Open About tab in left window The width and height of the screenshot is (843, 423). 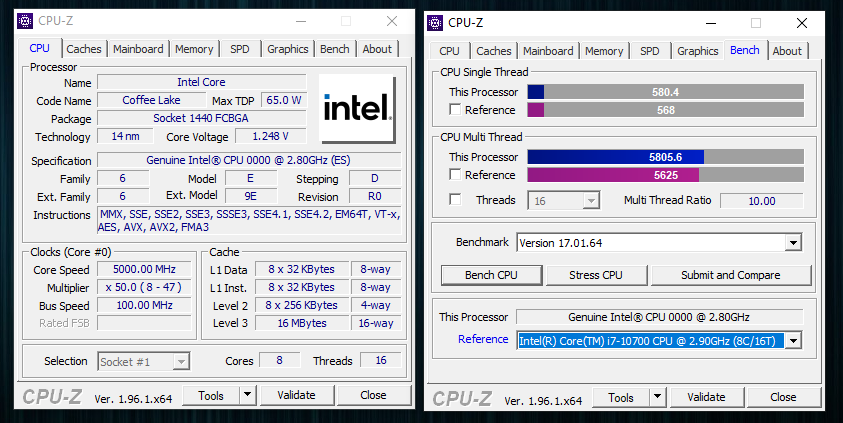click(x=377, y=49)
